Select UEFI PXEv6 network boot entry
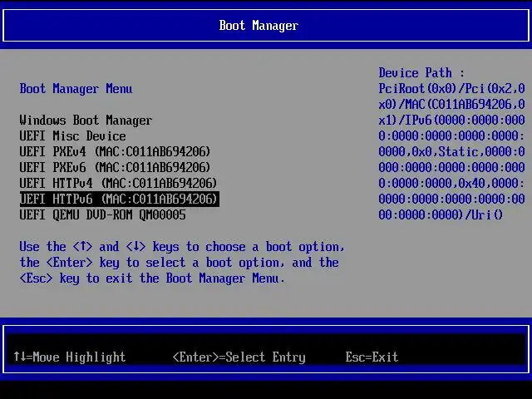Viewport: 532px width, 399px height. (x=115, y=167)
